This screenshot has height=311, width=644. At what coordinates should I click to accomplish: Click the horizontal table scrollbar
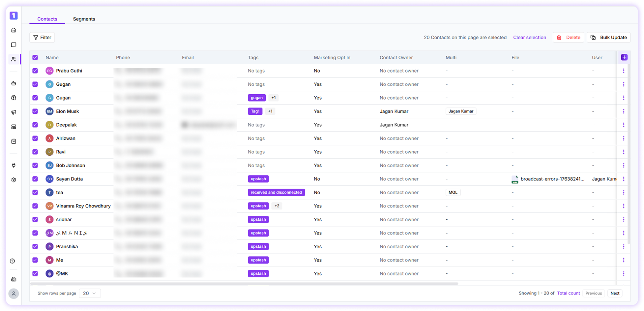244,283
